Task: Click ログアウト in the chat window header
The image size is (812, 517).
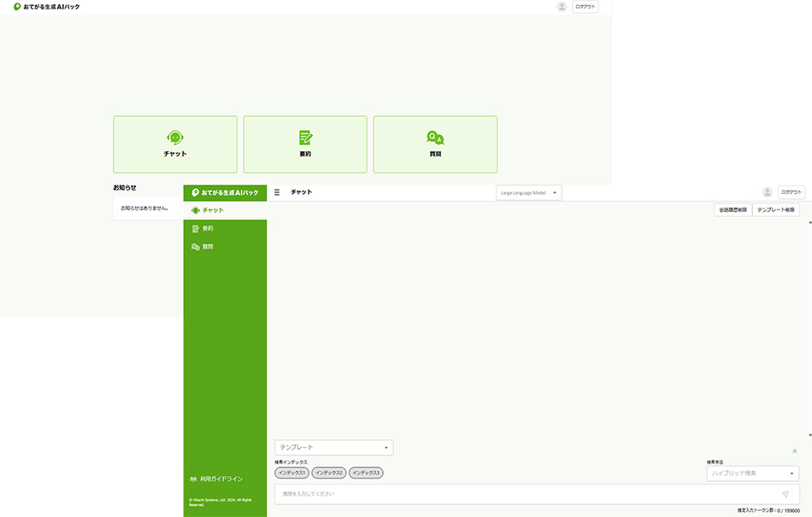Action: 791,192
